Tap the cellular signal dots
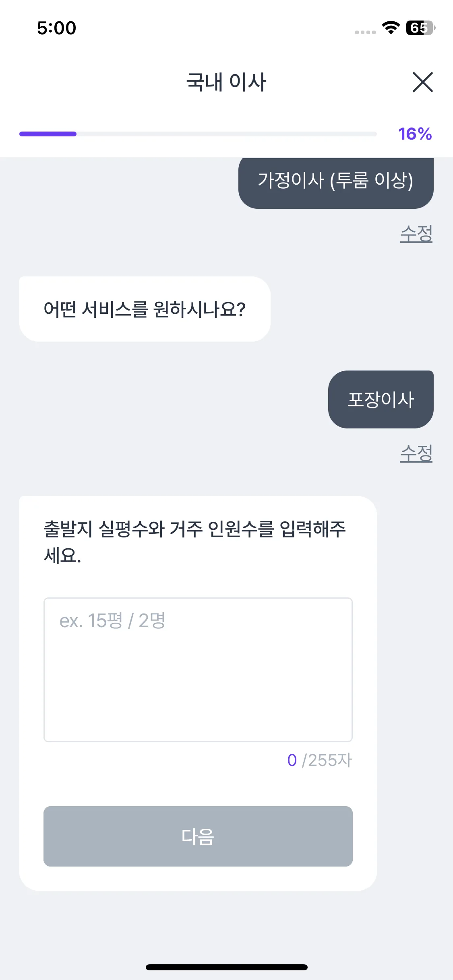The width and height of the screenshot is (453, 980). [365, 32]
